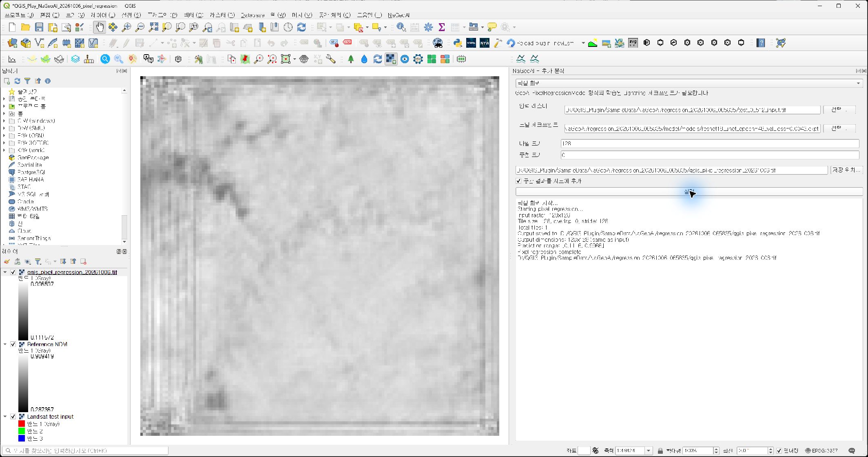Open the NaGeoAI menu
Image resolution: width=868 pixels, height=457 pixels.
pos(399,15)
